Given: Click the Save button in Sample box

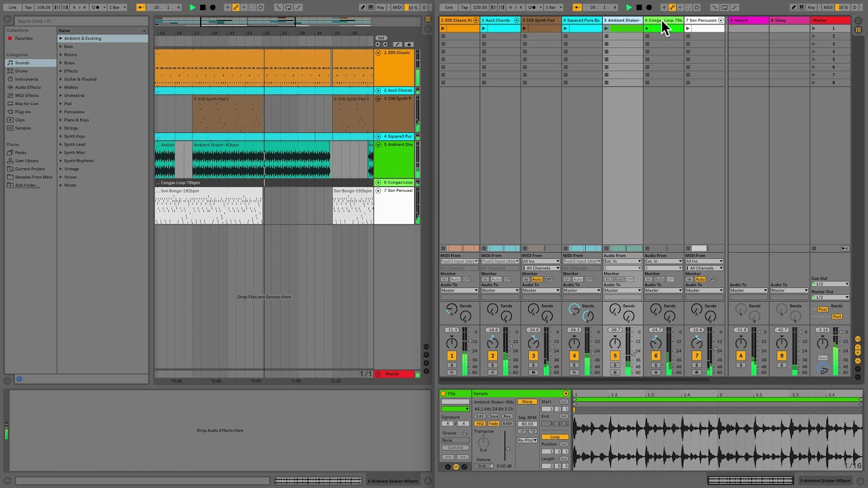Looking at the screenshot, I should 493,416.
